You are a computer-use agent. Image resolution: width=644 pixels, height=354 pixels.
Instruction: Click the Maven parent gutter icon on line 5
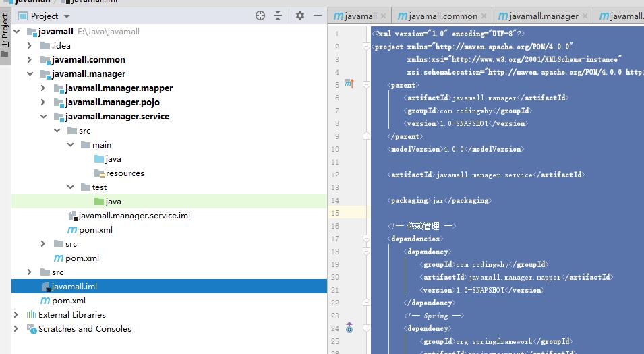[x=349, y=84]
